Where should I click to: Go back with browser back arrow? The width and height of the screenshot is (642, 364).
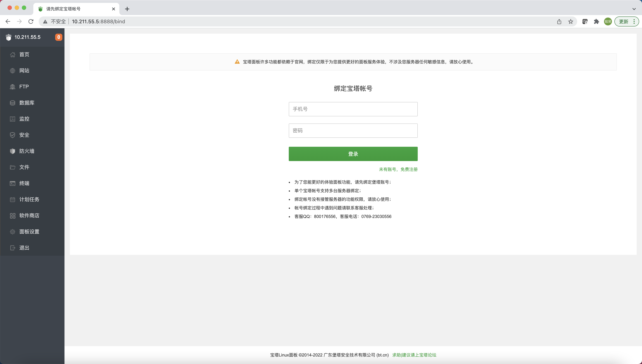[x=8, y=21]
